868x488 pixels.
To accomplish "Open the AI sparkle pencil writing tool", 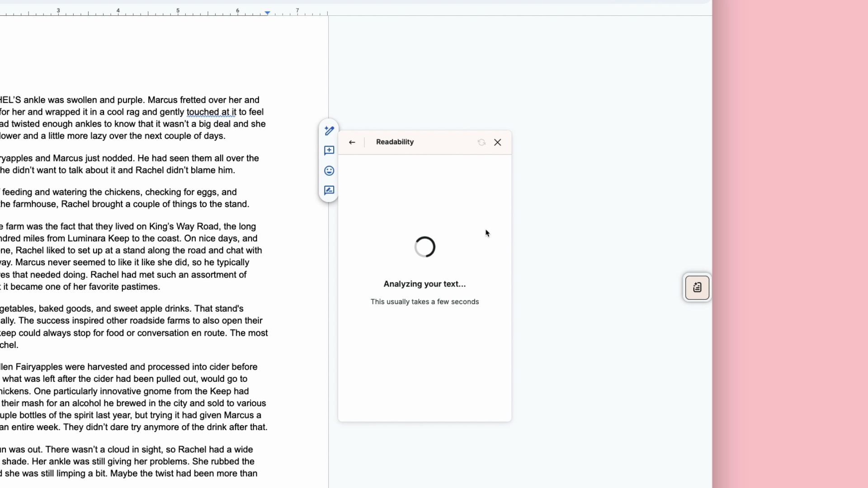I will 329,131.
